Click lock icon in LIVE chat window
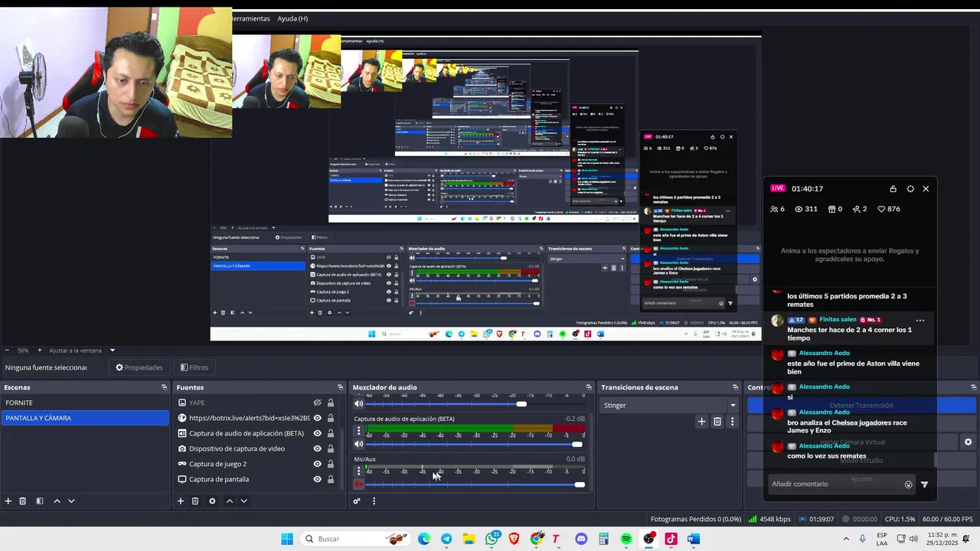Screen dimensions: 980x551 pyautogui.click(x=893, y=189)
